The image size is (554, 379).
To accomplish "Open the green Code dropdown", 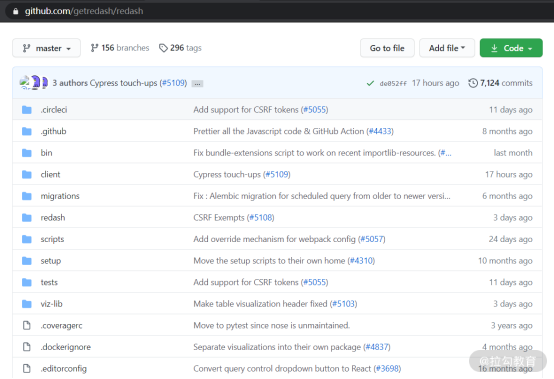I will click(x=511, y=48).
